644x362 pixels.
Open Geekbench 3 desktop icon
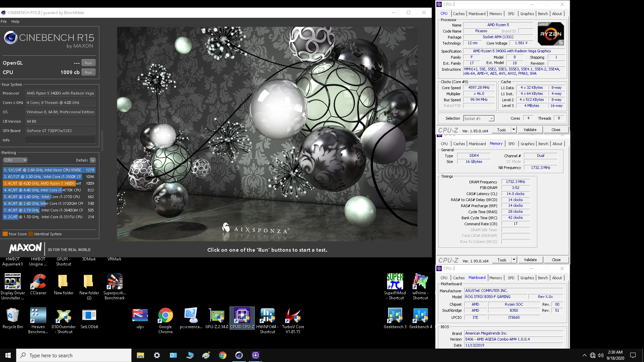click(395, 318)
